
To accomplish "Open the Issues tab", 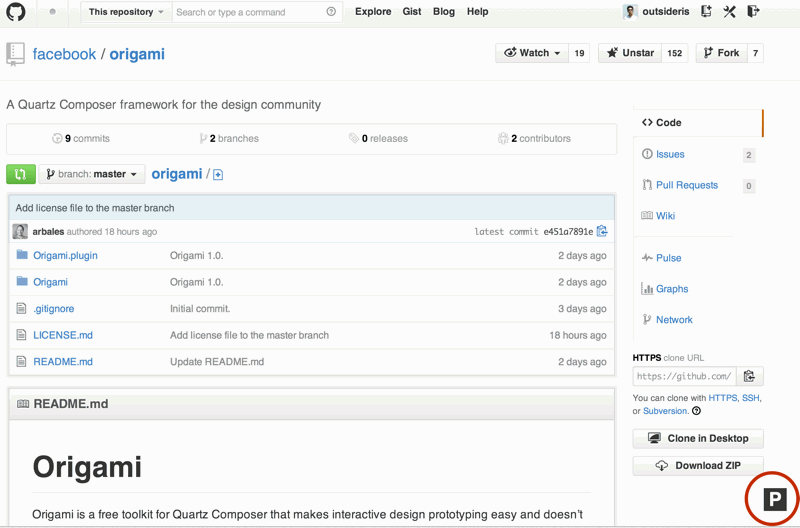I will [x=670, y=154].
